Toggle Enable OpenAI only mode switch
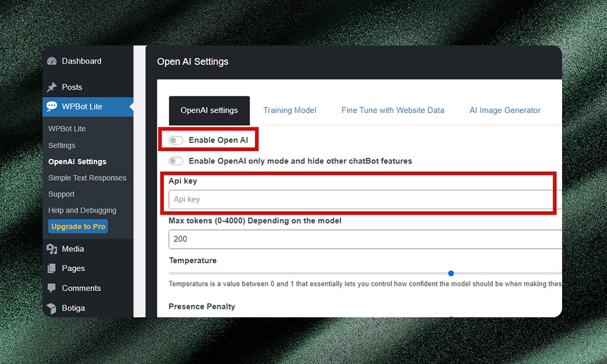This screenshot has width=607, height=364. (176, 161)
